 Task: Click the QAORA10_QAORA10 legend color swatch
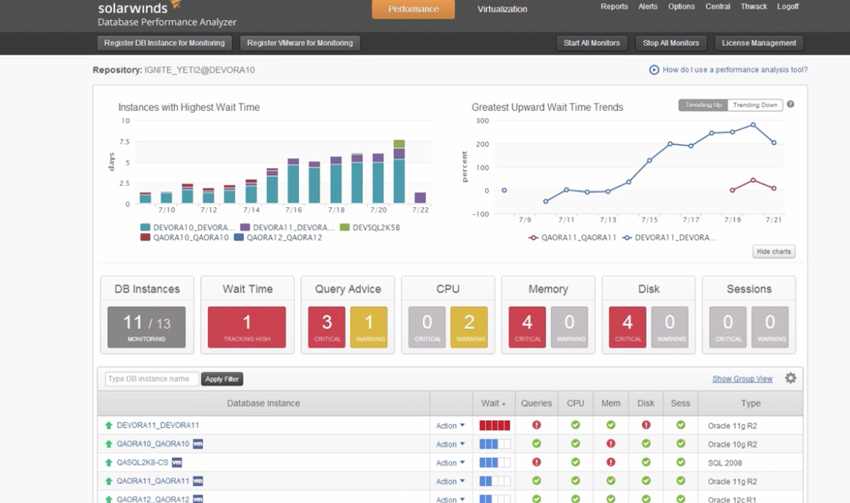(x=145, y=237)
